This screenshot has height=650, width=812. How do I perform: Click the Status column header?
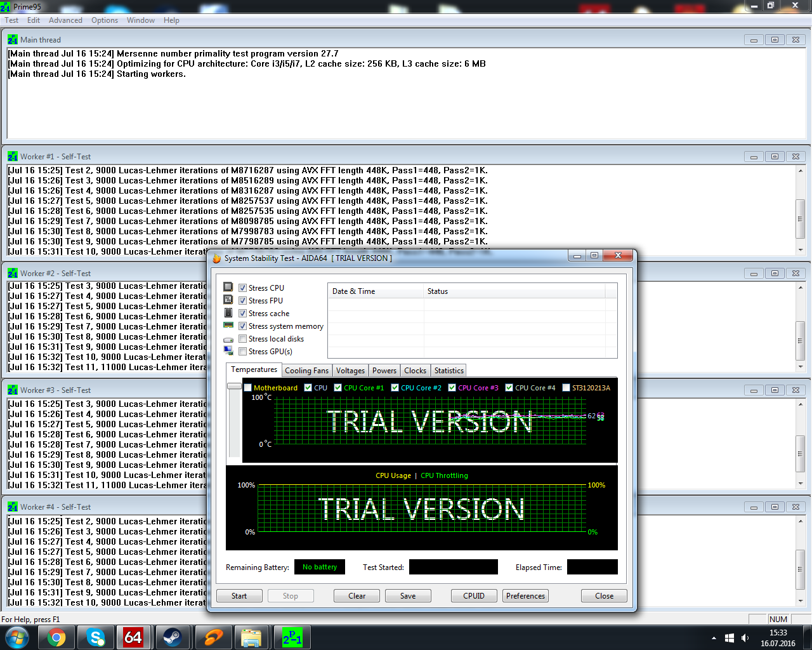point(514,291)
